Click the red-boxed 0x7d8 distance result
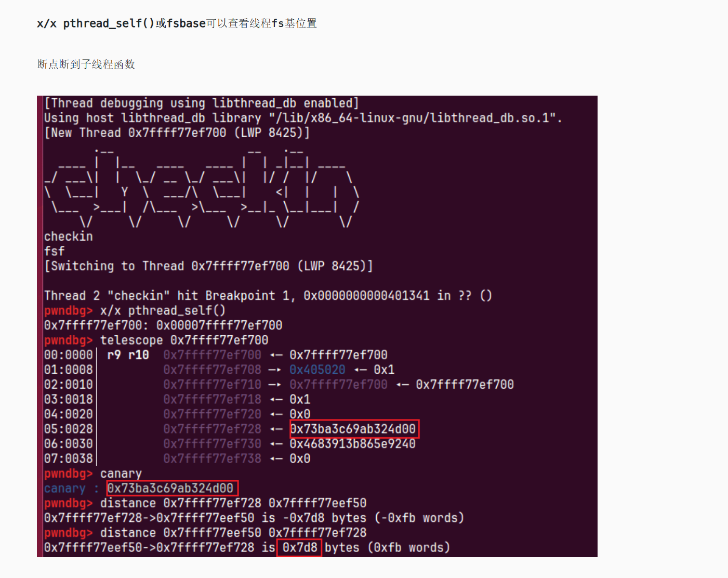 299,547
